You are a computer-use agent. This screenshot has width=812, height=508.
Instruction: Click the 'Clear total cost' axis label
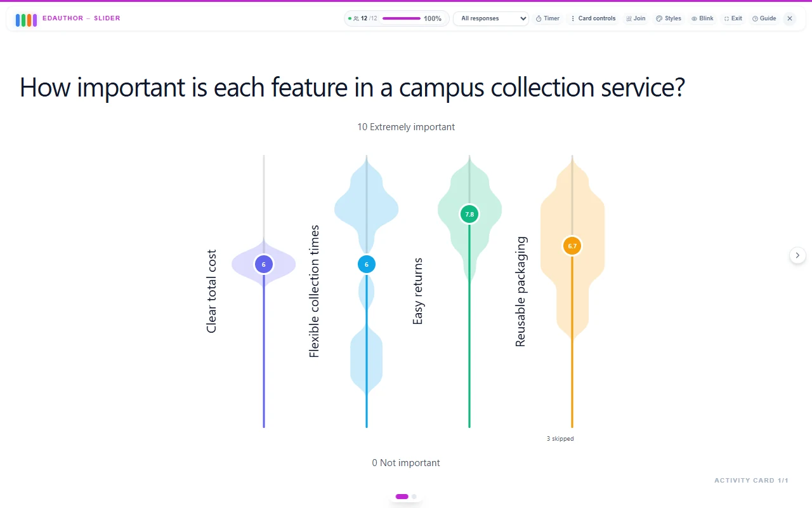[212, 291]
